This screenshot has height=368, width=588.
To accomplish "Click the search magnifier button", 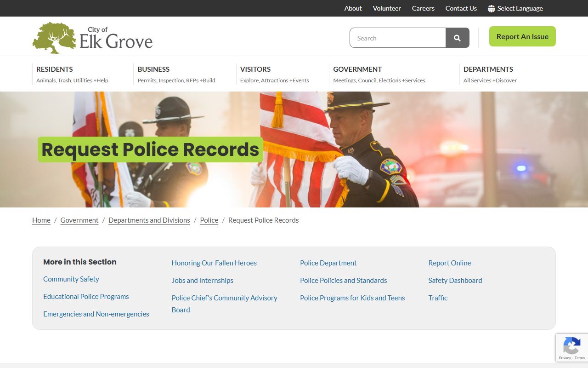I will click(x=457, y=38).
